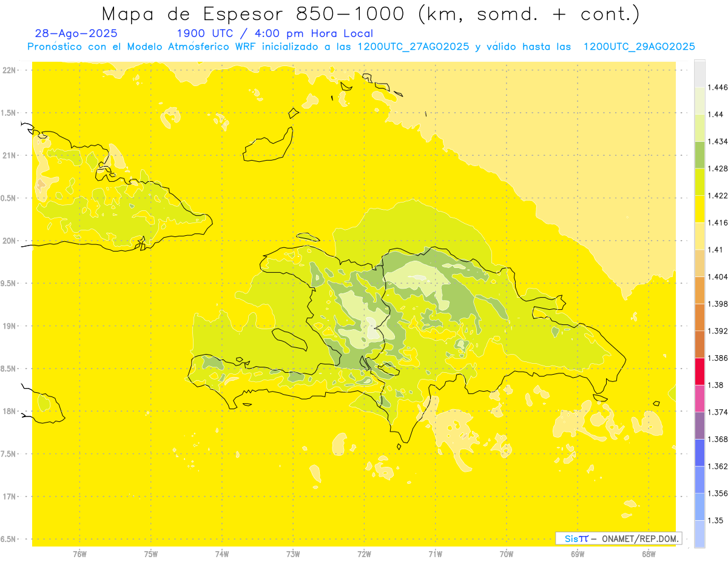Click the latitude label '19N'
Screen dimensions: 728x562
click(9, 326)
